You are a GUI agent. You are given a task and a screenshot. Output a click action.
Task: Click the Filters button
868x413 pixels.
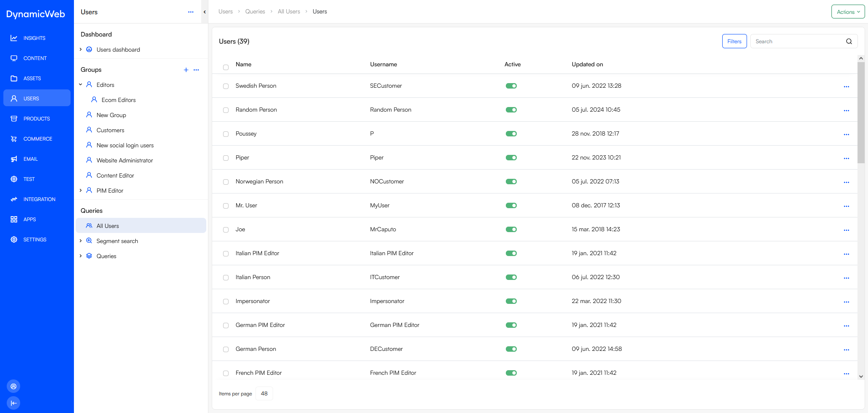(734, 42)
